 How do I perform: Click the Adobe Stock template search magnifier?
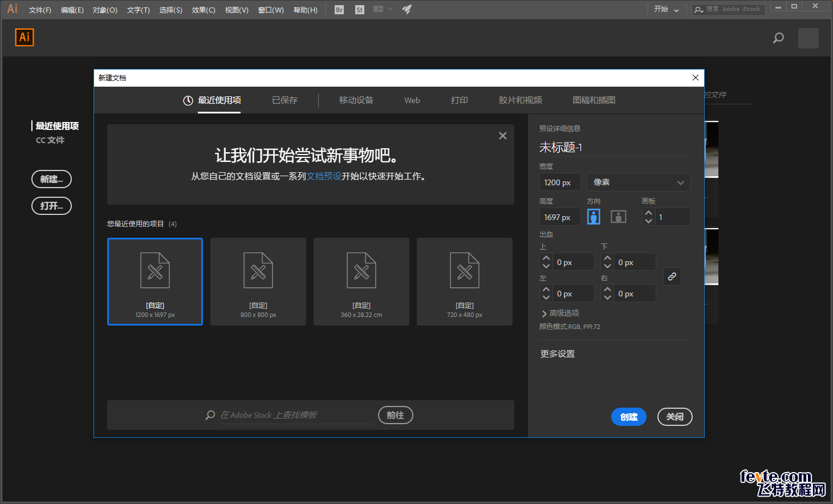point(210,415)
